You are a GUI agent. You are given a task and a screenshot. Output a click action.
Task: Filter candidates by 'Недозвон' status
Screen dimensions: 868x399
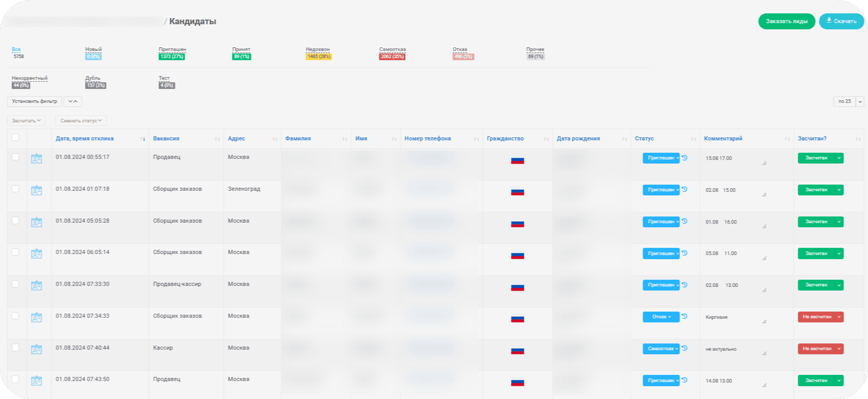318,49
